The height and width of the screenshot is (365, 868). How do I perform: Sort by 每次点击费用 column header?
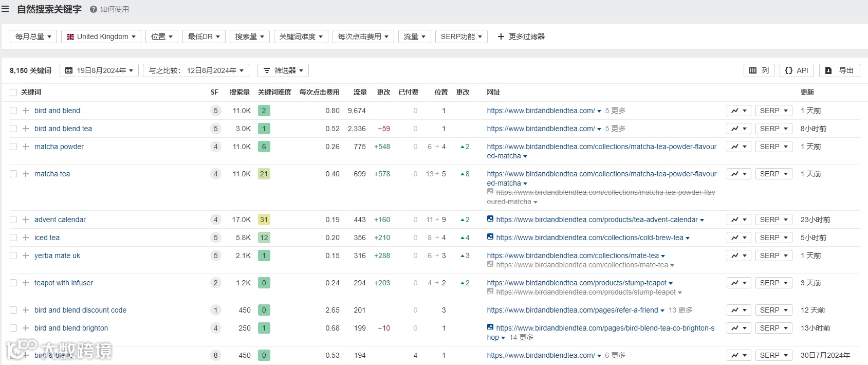click(319, 93)
